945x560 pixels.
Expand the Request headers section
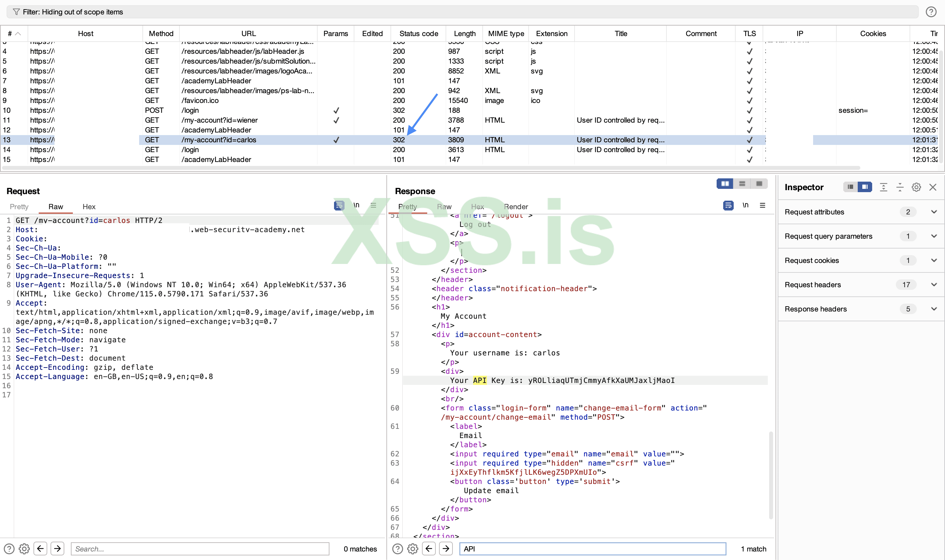click(934, 285)
